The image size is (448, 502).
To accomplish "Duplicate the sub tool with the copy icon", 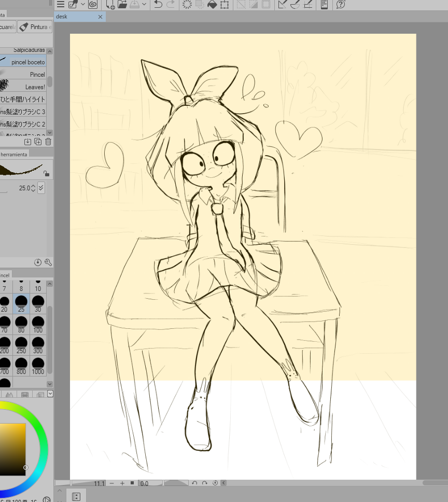I will (x=38, y=142).
